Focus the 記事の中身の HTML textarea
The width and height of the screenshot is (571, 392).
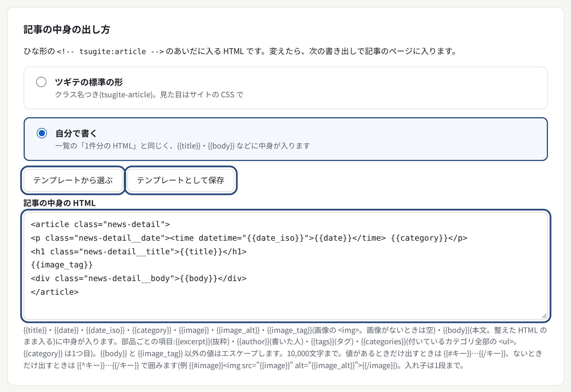(286, 266)
